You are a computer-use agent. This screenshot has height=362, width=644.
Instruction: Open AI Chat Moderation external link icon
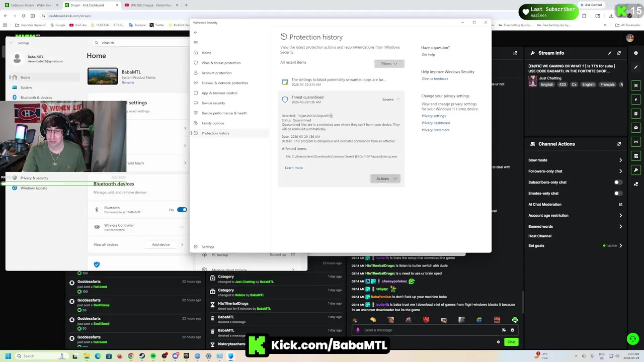620,205
